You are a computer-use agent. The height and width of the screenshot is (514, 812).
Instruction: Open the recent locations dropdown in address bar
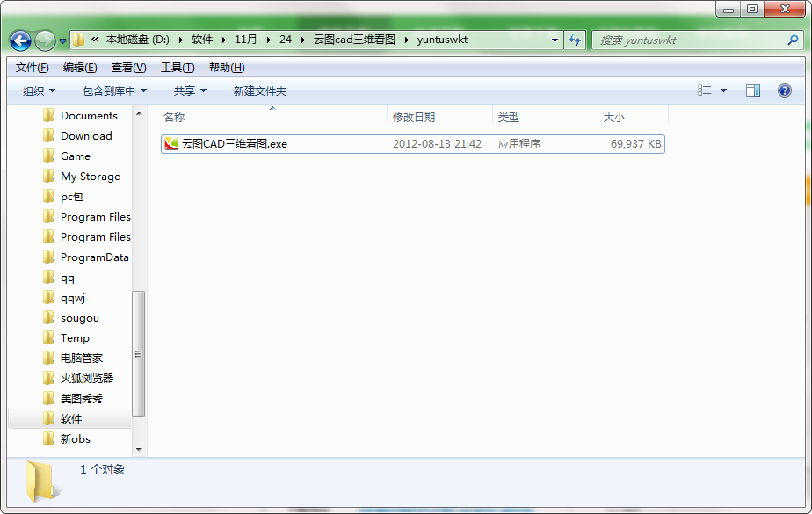[555, 40]
